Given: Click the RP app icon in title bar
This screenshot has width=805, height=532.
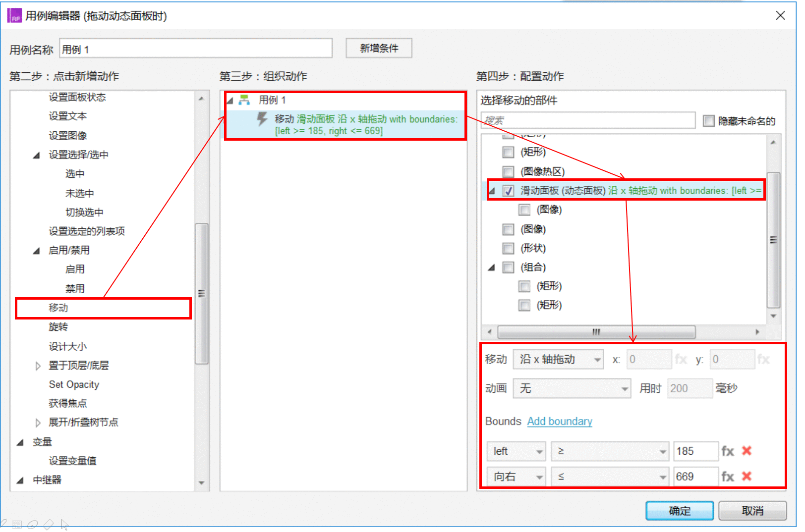Looking at the screenshot, I should click(x=14, y=16).
